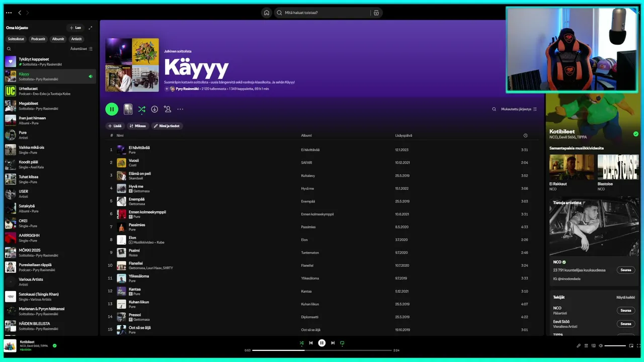Image resolution: width=644 pixels, height=362 pixels.
Task: Select the track Elämä on peli
Action: (322, 175)
